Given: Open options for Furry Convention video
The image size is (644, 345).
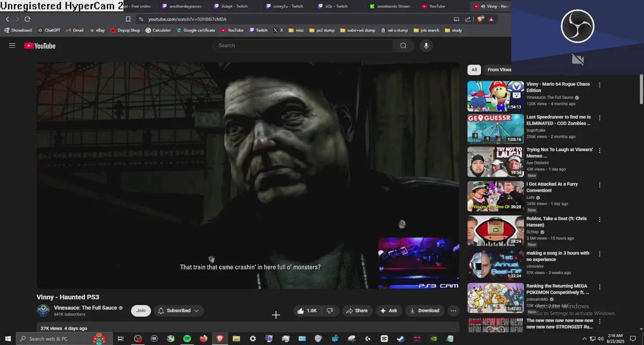Looking at the screenshot, I should pos(599,184).
